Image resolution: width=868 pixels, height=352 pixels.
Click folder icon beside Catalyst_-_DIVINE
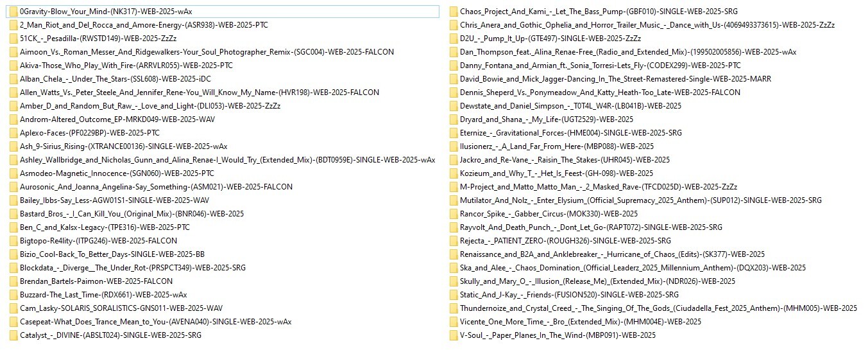pos(13,335)
